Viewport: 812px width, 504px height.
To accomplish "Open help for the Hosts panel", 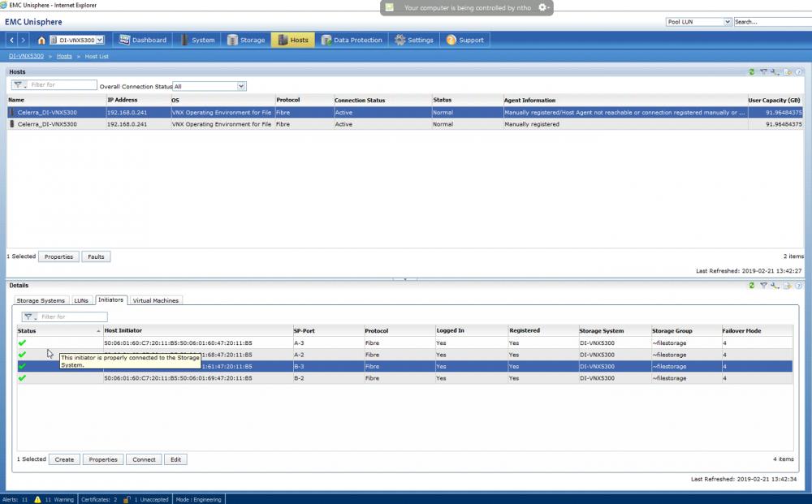I will [x=798, y=72].
